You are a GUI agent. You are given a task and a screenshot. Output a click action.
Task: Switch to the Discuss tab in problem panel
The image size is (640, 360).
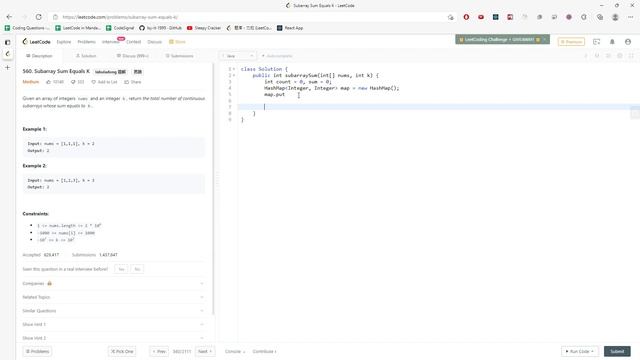(x=132, y=56)
